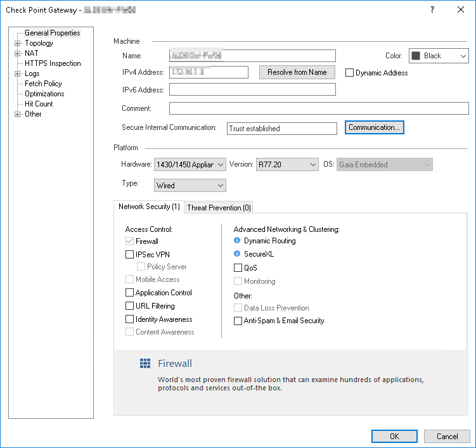The image size is (476, 448).
Task: Enable URL Filtering blade
Action: click(x=130, y=306)
